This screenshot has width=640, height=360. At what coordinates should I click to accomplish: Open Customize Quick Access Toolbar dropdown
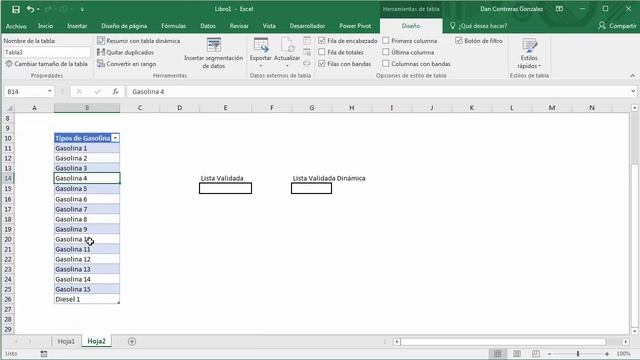(x=82, y=9)
